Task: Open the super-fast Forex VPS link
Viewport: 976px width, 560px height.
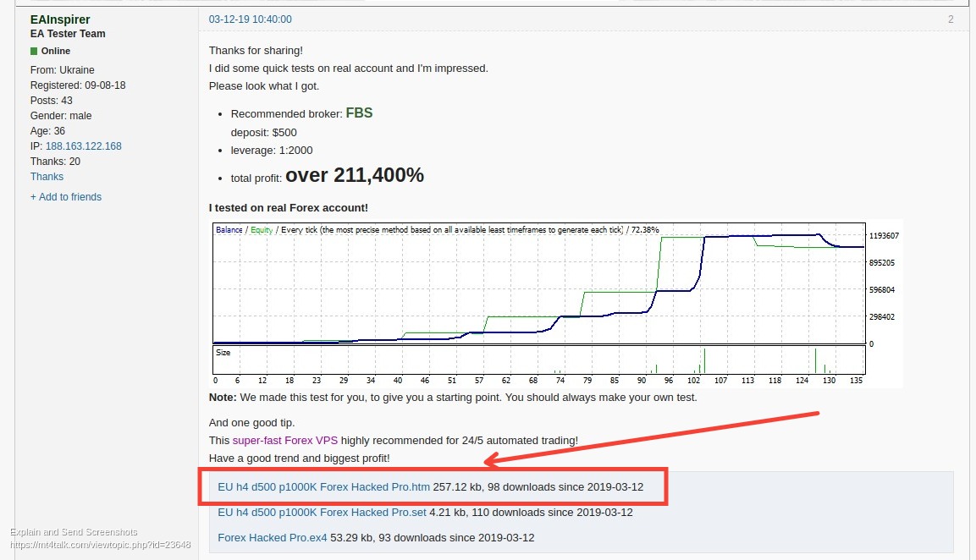Action: tap(285, 441)
